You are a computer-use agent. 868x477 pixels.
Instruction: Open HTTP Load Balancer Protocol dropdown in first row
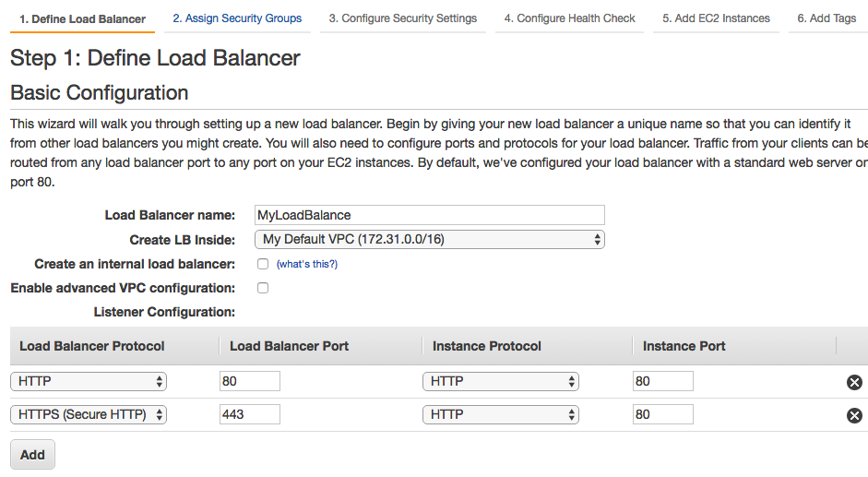click(x=89, y=381)
